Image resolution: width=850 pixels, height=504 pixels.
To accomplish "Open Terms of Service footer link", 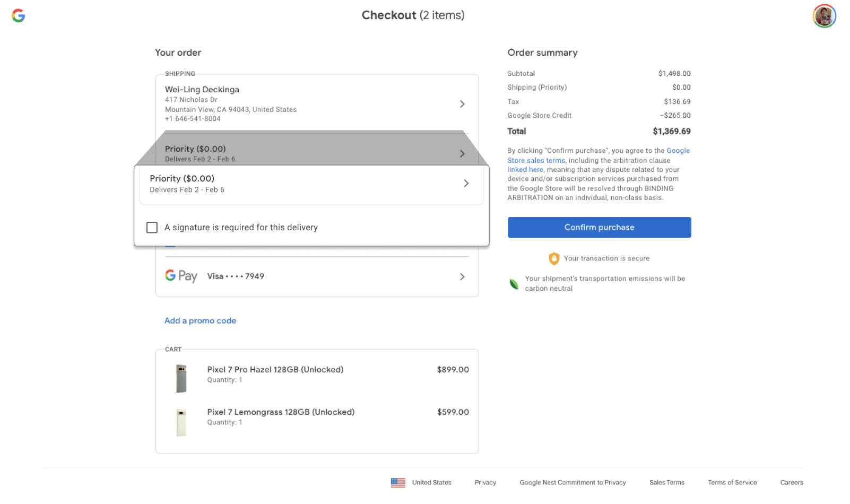I will pos(732,483).
